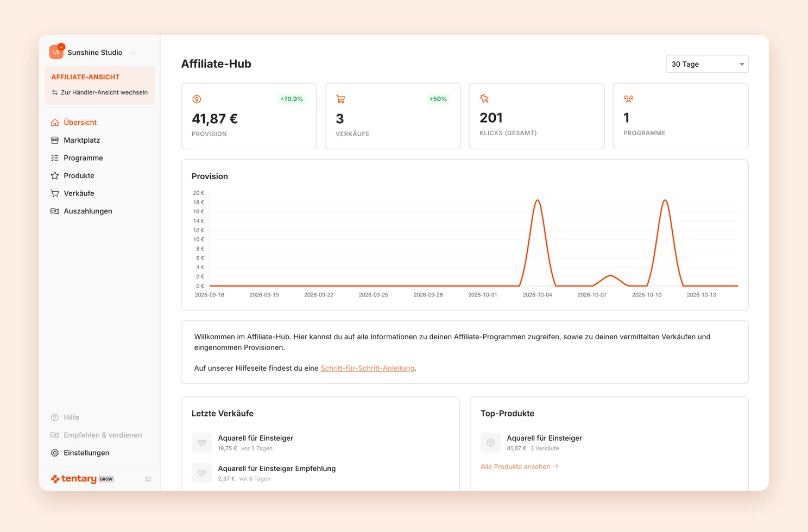Viewport: 808px width, 532px height.
Task: Click the Marktplatz storefront icon
Action: click(x=55, y=140)
